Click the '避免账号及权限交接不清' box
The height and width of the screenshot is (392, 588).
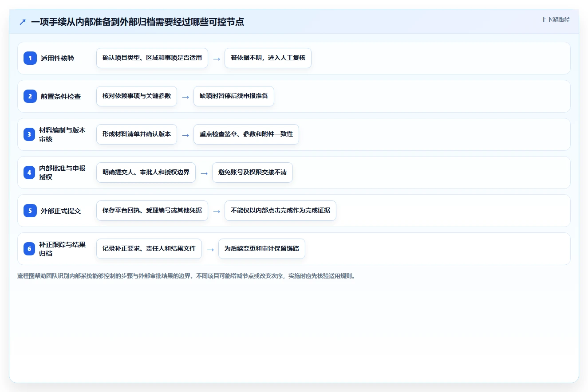coord(253,172)
